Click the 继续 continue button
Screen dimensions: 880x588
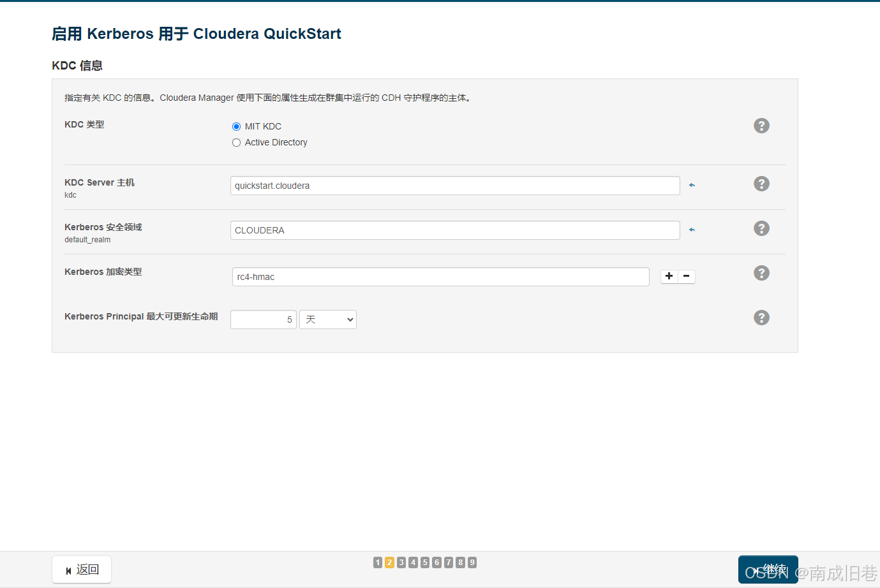click(768, 570)
